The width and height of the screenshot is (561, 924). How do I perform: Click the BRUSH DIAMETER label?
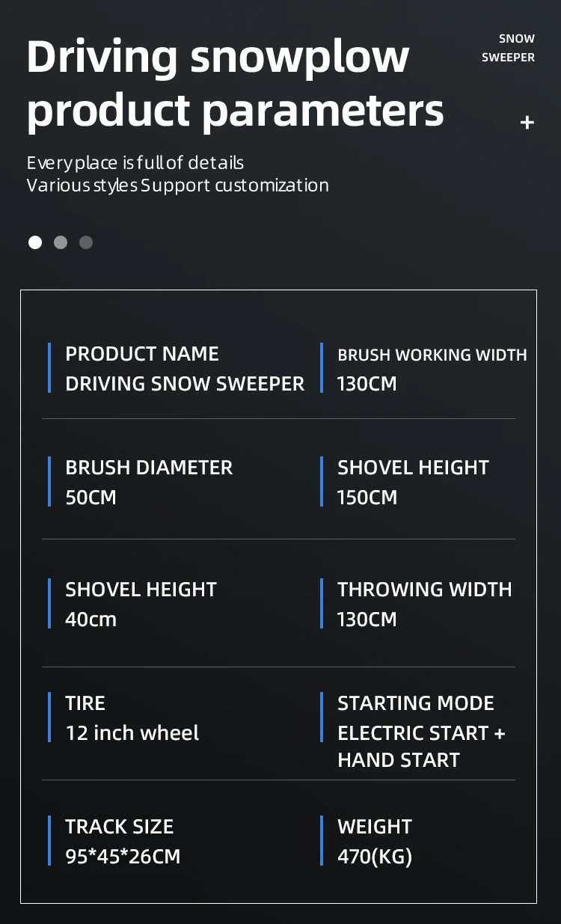(x=149, y=468)
